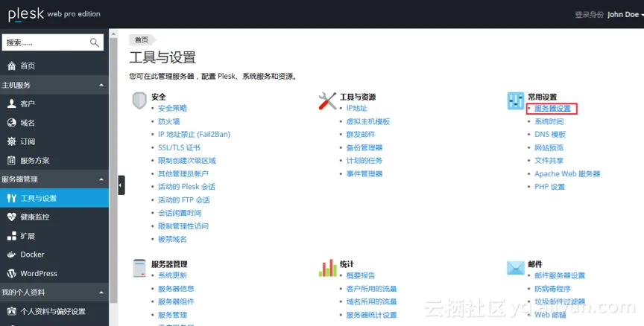Open the 服务器设置 link
This screenshot has height=326, width=644.
[552, 108]
